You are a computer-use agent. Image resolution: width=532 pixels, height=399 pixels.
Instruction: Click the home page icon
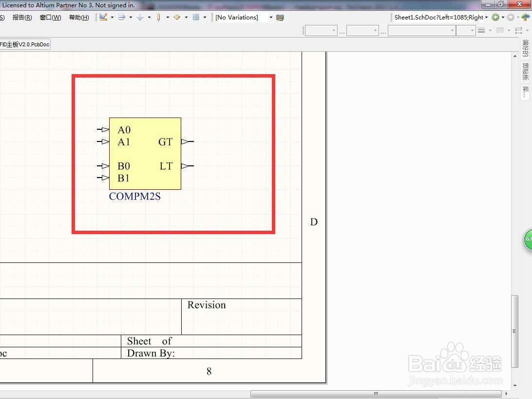pyautogui.click(x=526, y=18)
